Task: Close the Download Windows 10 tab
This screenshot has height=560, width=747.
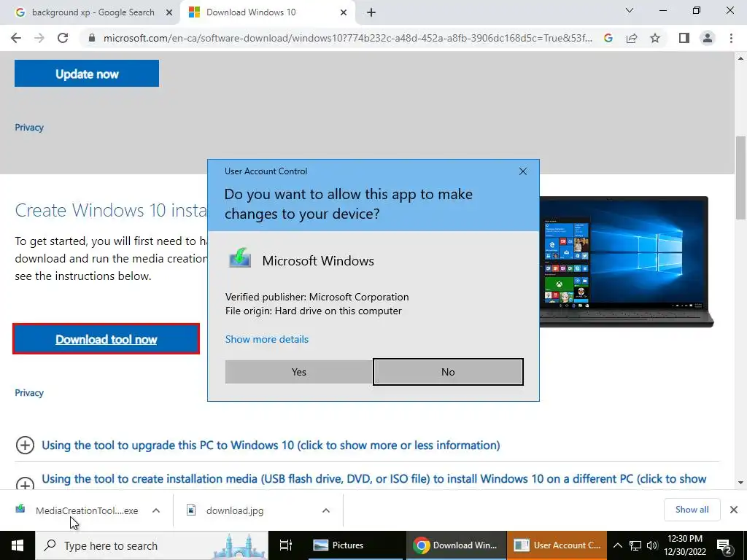Action: tap(344, 13)
